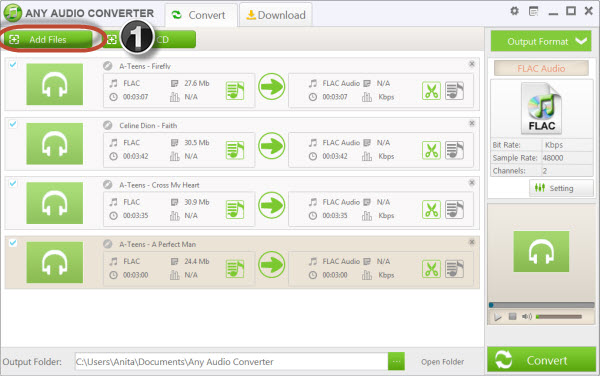Mute the preview speaker icon

(527, 316)
